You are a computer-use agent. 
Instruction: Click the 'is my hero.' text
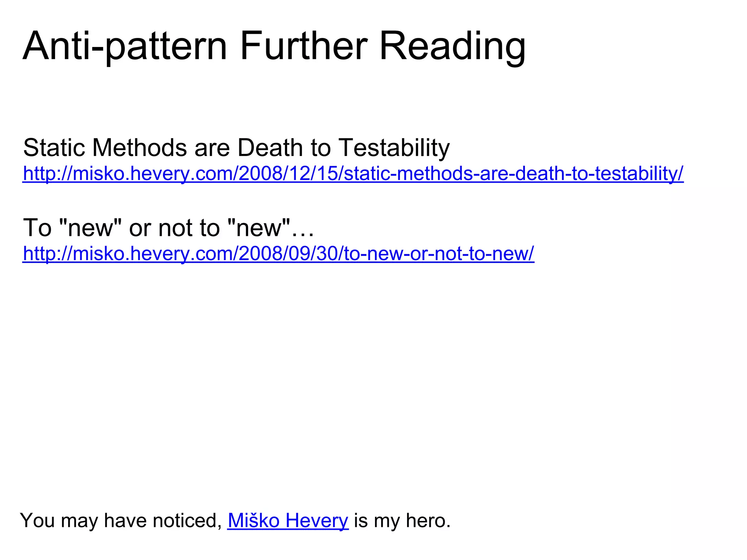coord(402,520)
